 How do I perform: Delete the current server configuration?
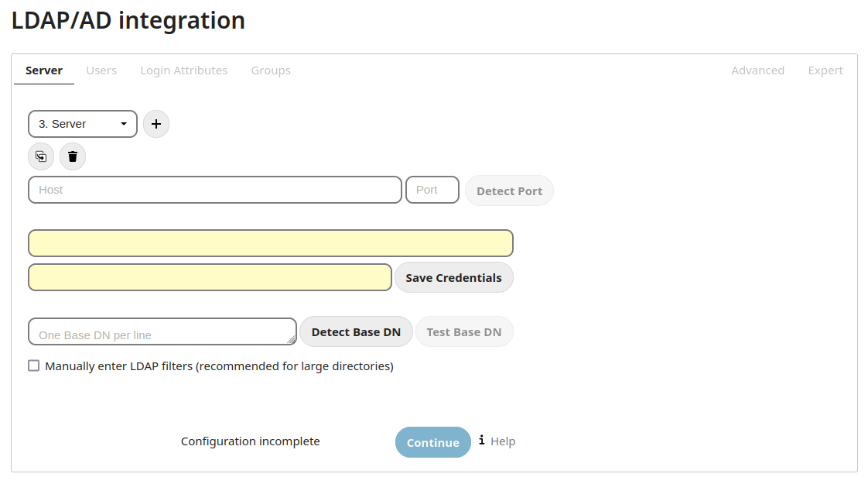pos(72,156)
